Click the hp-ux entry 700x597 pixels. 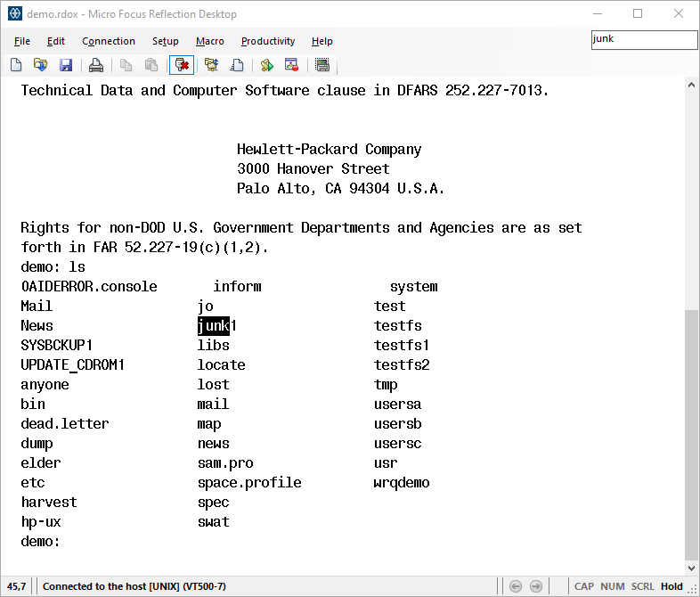coord(41,522)
